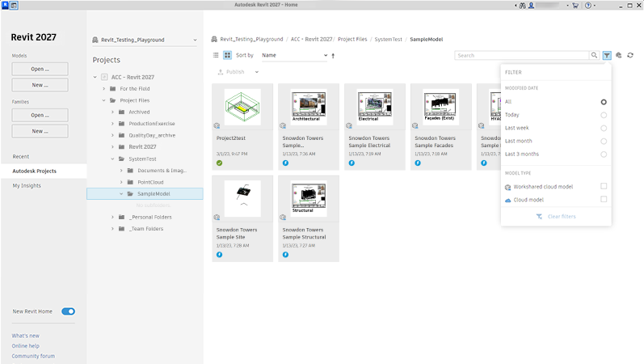Go to SystemTest in breadcrumb
644x364 pixels.
[x=388, y=40]
